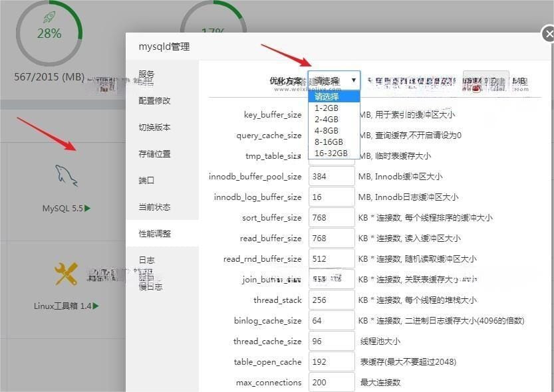
Task: Click the 优化方案 label
Action: pos(286,81)
